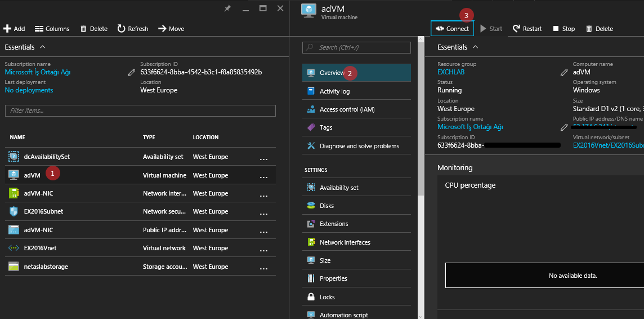
Task: Click the adVM-NIC public IP address icon
Action: point(14,230)
